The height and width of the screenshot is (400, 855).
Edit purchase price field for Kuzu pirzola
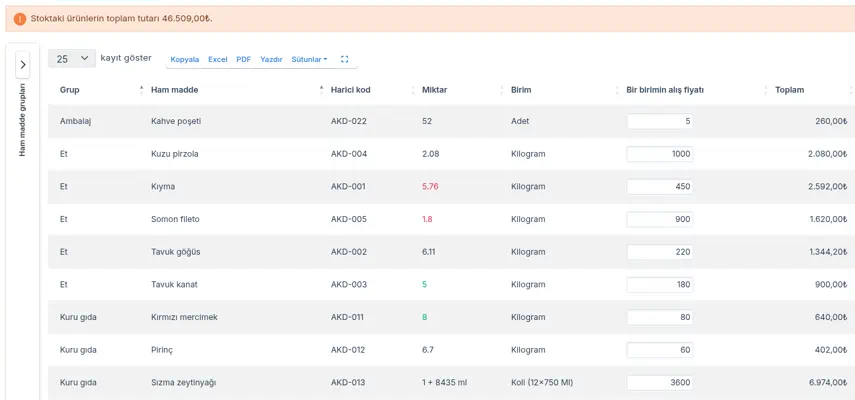click(x=660, y=154)
